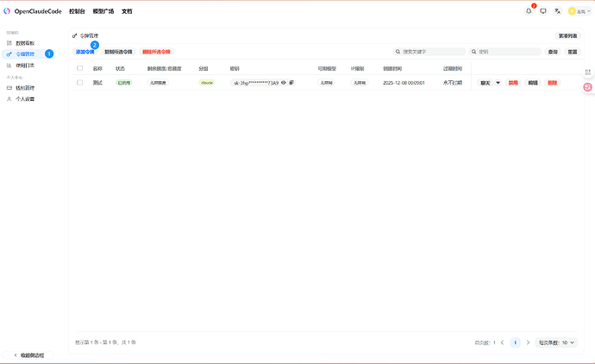Click the OpenClaudeCode logo
Viewport: 595px width, 364px height.
(x=8, y=11)
